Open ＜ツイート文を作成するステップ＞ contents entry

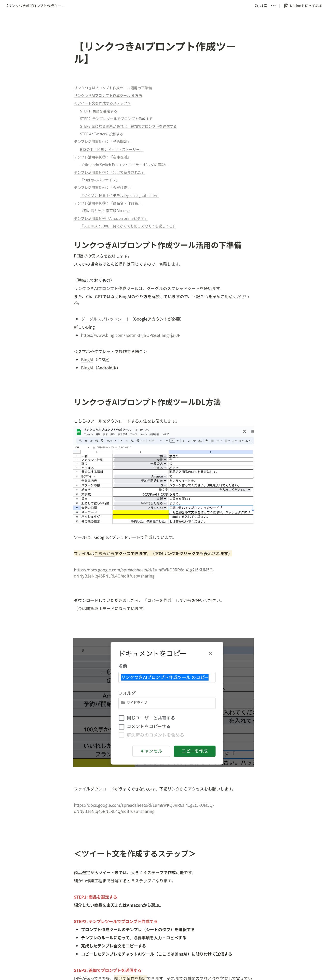(x=102, y=103)
